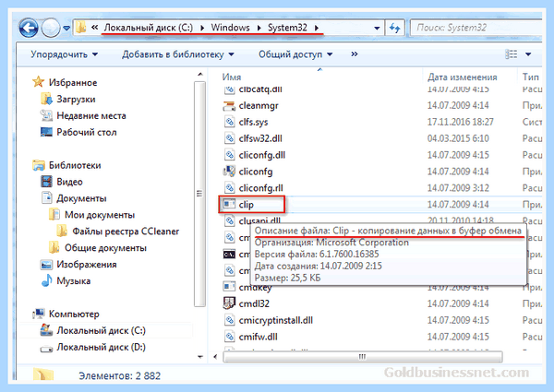Open the Мои документы folder
This screenshot has width=554, height=392.
click(100, 215)
